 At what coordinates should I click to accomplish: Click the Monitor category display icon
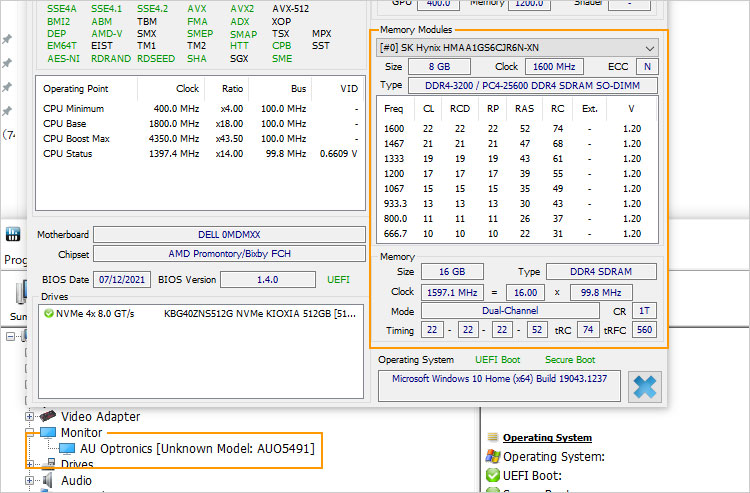point(48,433)
